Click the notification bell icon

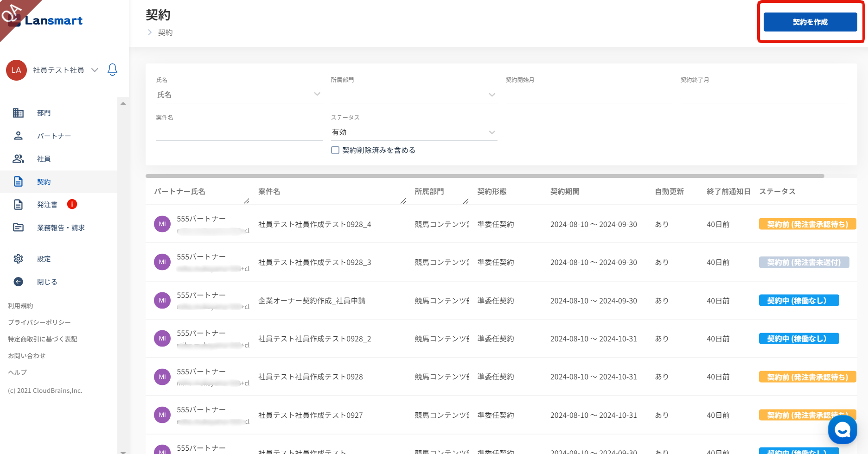pos(112,69)
